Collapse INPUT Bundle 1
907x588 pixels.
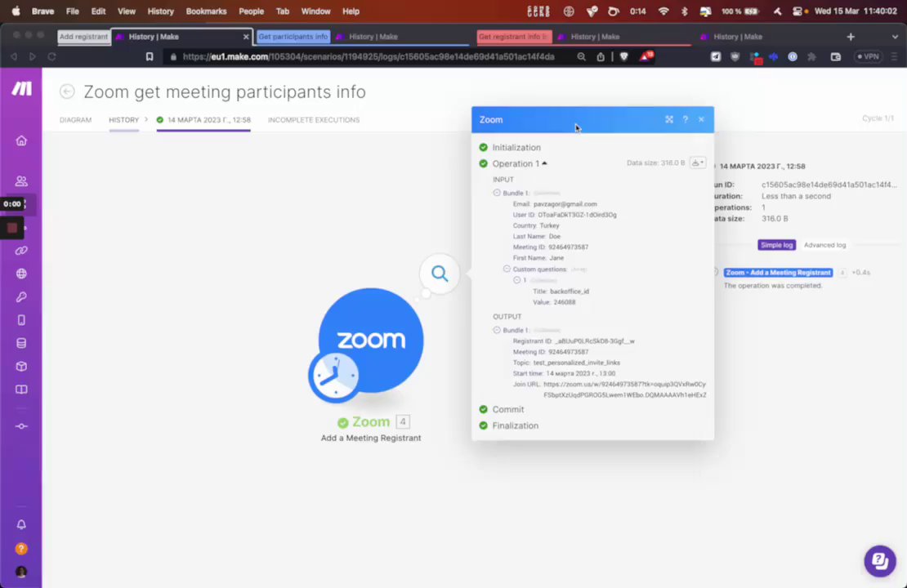point(497,193)
